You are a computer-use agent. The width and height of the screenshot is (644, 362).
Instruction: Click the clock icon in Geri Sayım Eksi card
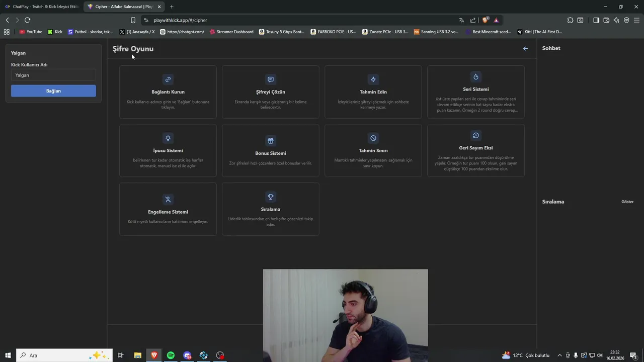pos(476,135)
